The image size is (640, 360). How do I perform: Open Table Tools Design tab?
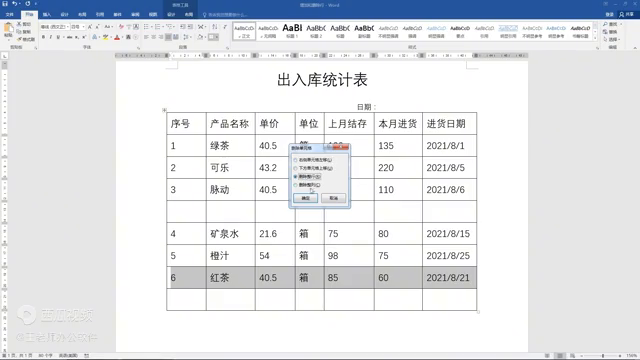171,15
